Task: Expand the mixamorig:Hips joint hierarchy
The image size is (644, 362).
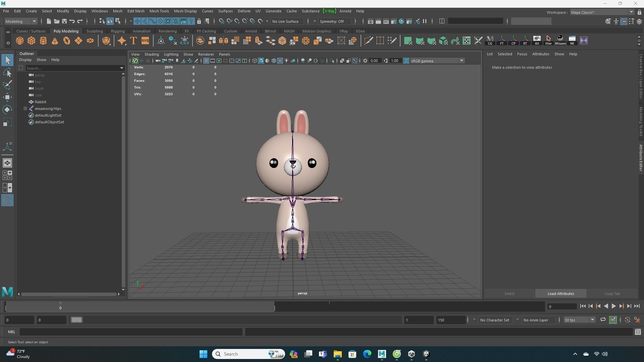Action: 25,109
